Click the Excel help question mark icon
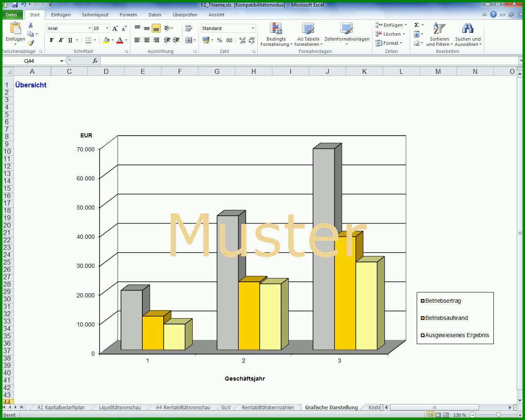Screen dimensions: 525x420 493,14
